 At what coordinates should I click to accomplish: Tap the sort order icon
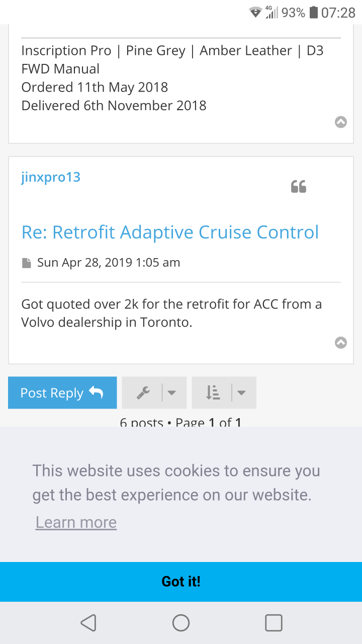click(x=213, y=392)
